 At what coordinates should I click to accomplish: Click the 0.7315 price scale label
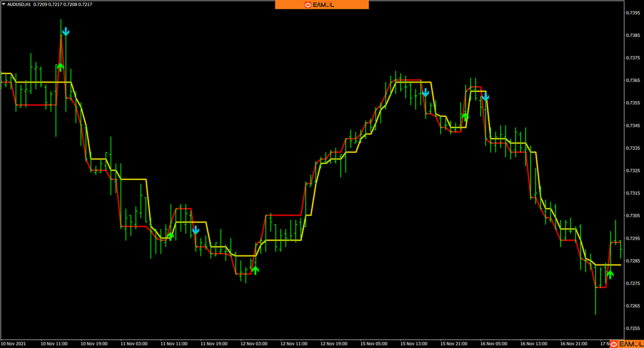click(x=633, y=193)
